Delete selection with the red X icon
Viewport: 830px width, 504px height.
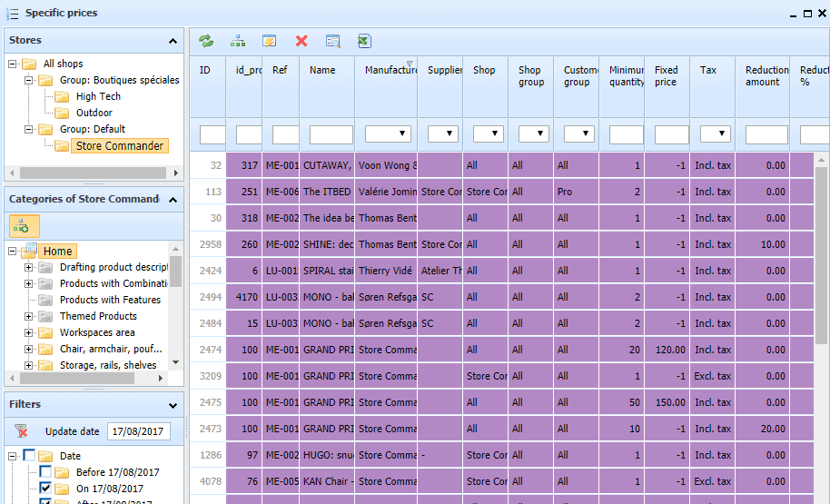coord(301,41)
